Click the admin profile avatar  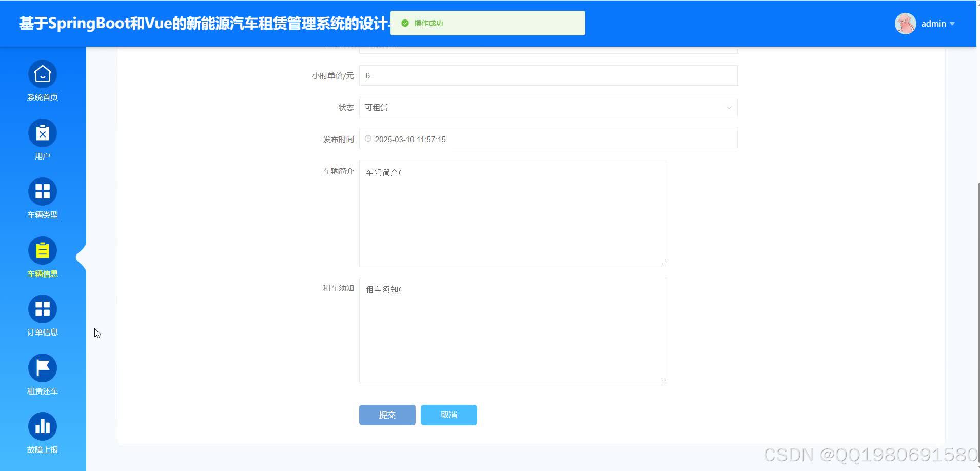(905, 23)
